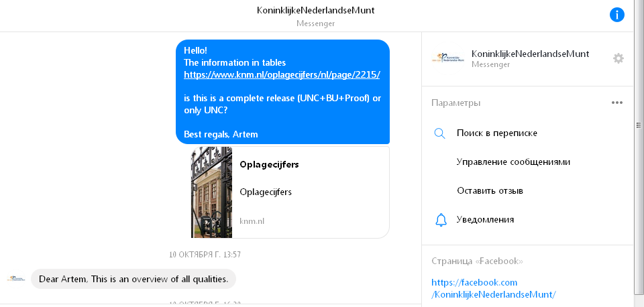Viewport: 644px width, 307px height.
Task: Open the Oplagecijfers link preview thumbnail
Action: pyautogui.click(x=211, y=192)
